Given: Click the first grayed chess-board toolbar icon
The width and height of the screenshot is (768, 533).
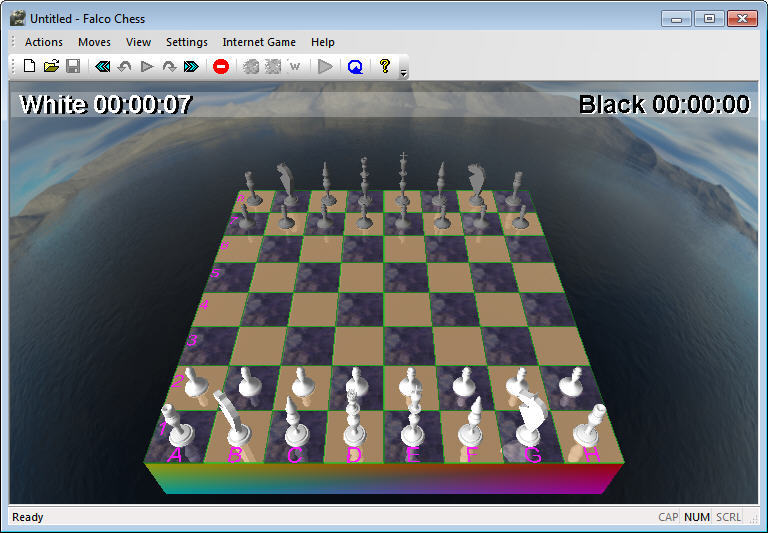Looking at the screenshot, I should (251, 66).
